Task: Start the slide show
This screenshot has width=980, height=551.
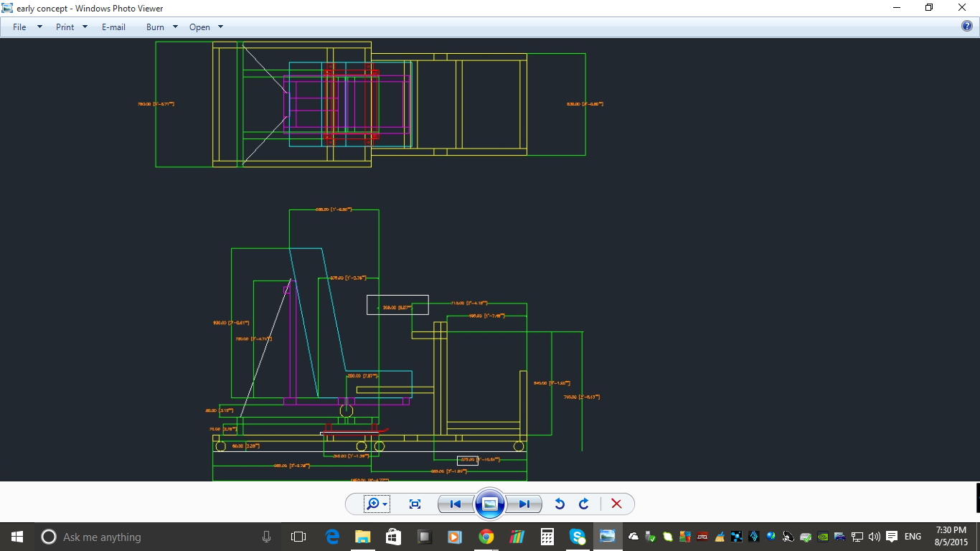Action: (489, 504)
